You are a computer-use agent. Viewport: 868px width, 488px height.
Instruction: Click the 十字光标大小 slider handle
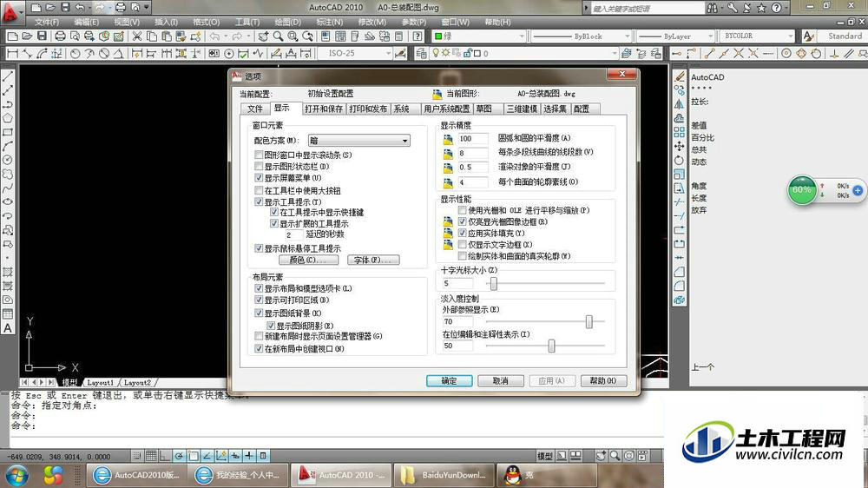[x=494, y=284]
